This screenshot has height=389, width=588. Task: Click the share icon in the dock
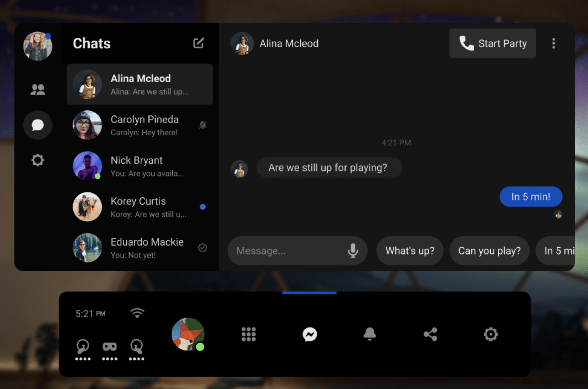pyautogui.click(x=430, y=334)
